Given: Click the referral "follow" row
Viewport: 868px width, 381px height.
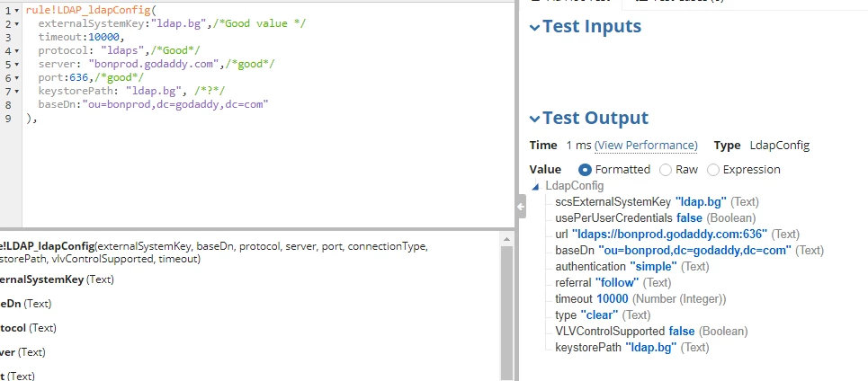Looking at the screenshot, I should tap(613, 282).
